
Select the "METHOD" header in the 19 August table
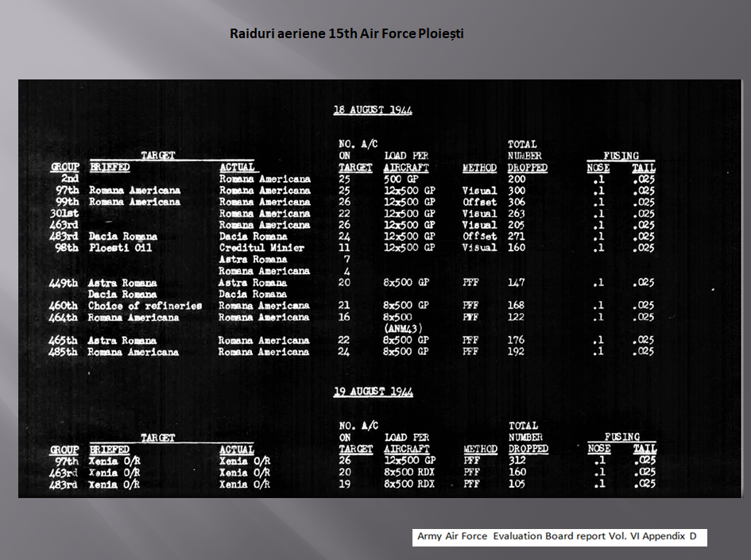tap(480, 449)
